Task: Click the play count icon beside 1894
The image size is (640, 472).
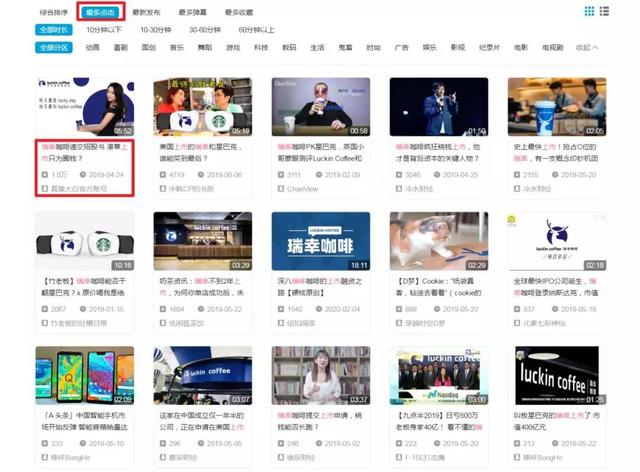Action: click(x=163, y=309)
